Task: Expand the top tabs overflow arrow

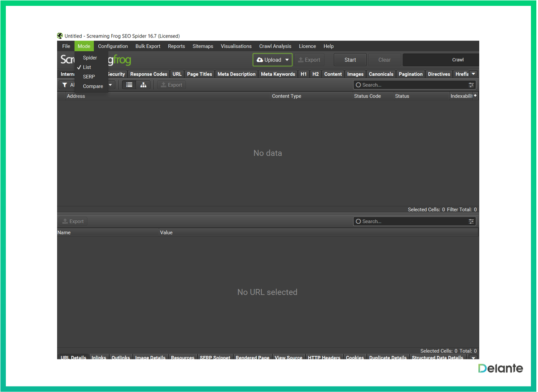Action: tap(473, 74)
